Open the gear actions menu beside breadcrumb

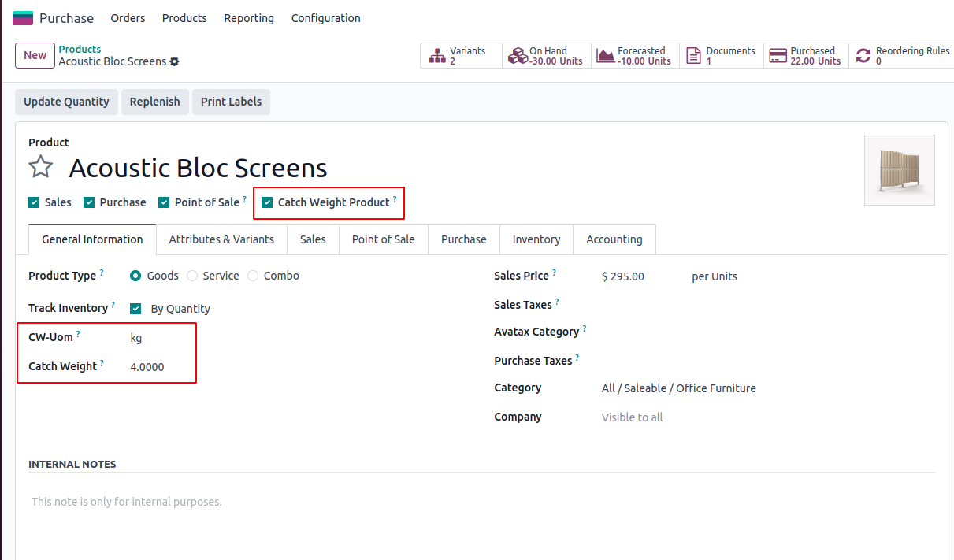[x=174, y=61]
